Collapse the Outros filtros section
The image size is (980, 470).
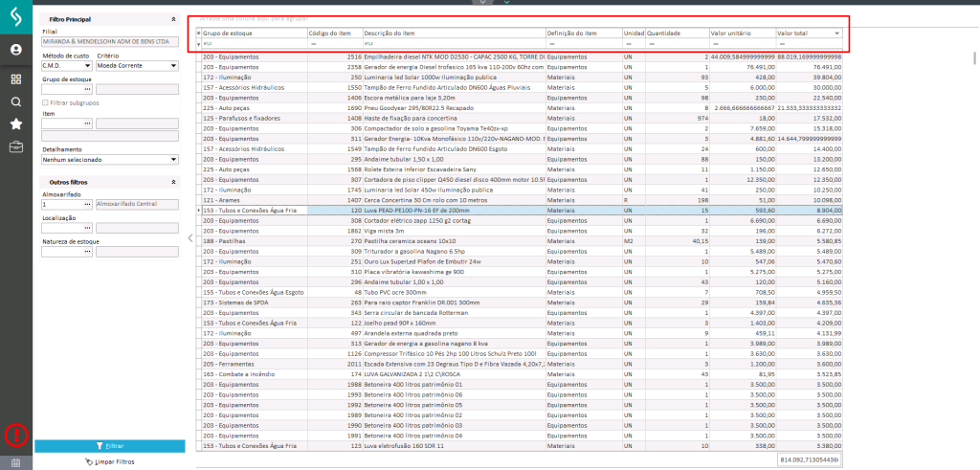tap(173, 182)
